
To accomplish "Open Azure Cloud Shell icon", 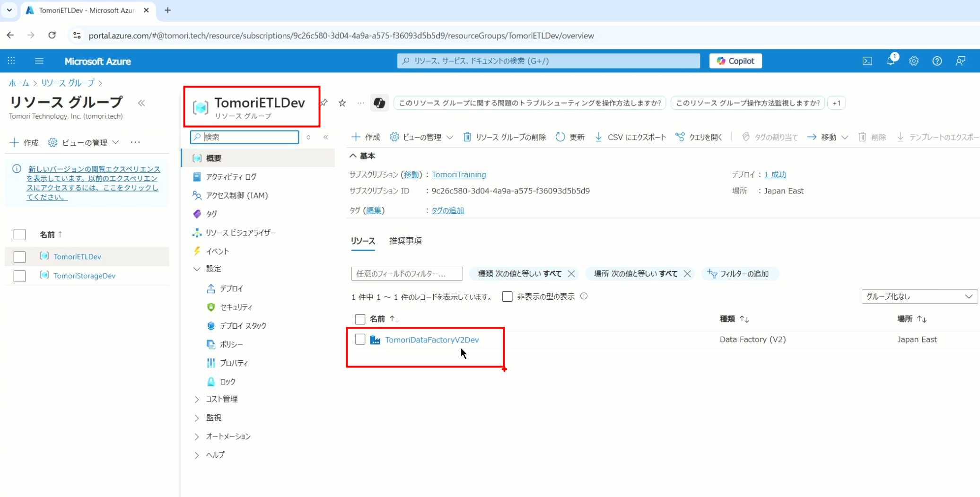I will coord(867,61).
